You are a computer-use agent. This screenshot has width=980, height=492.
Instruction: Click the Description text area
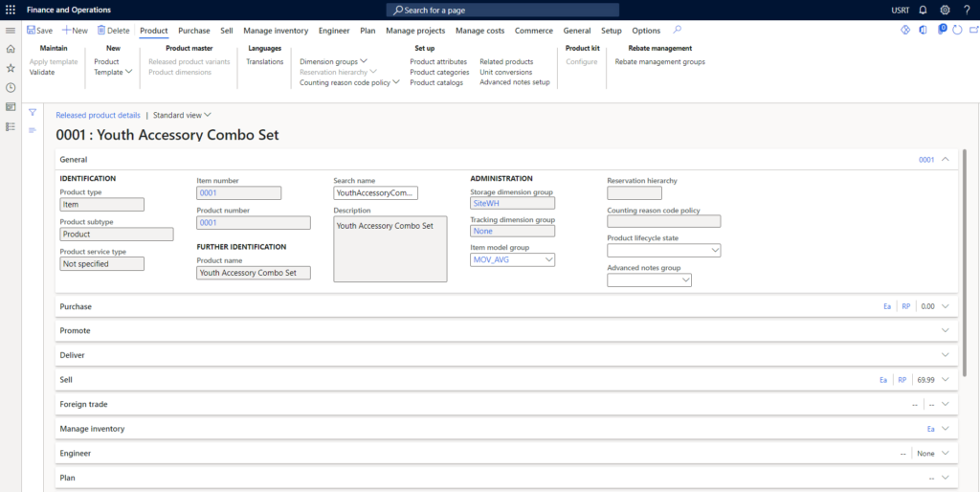(x=390, y=250)
